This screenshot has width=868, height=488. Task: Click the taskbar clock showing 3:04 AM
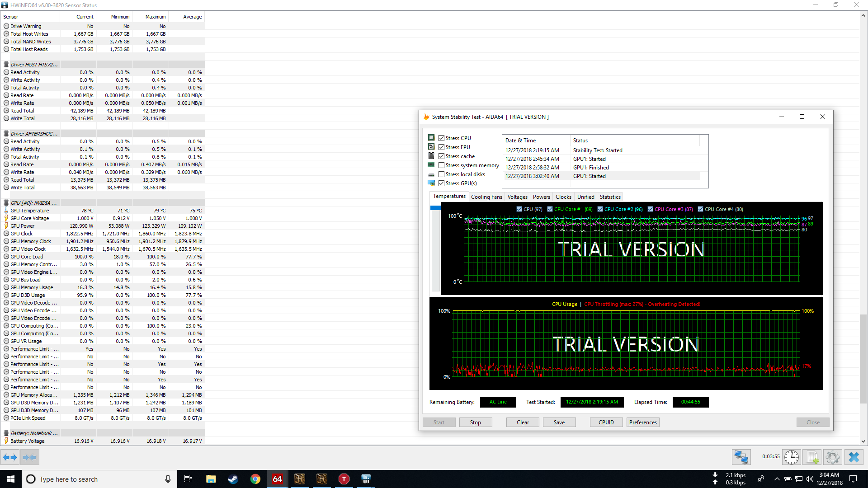tap(829, 479)
